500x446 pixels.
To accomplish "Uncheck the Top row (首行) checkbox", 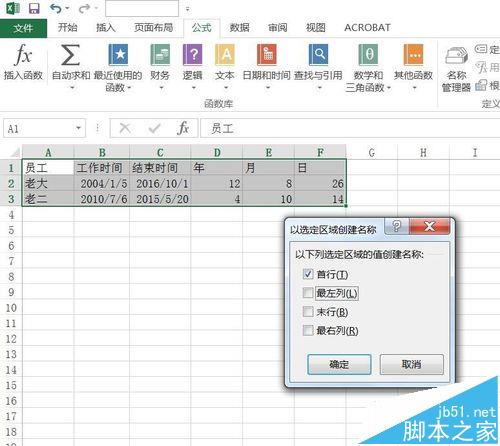I will click(x=308, y=274).
